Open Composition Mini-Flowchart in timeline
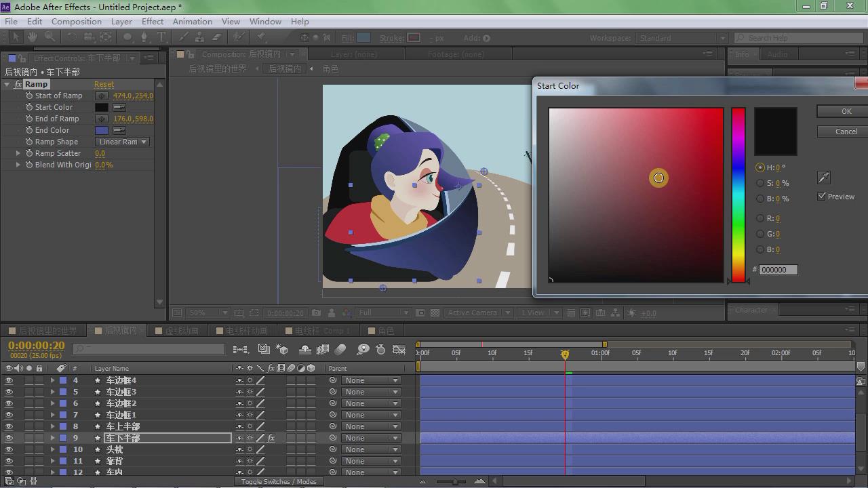 point(240,349)
